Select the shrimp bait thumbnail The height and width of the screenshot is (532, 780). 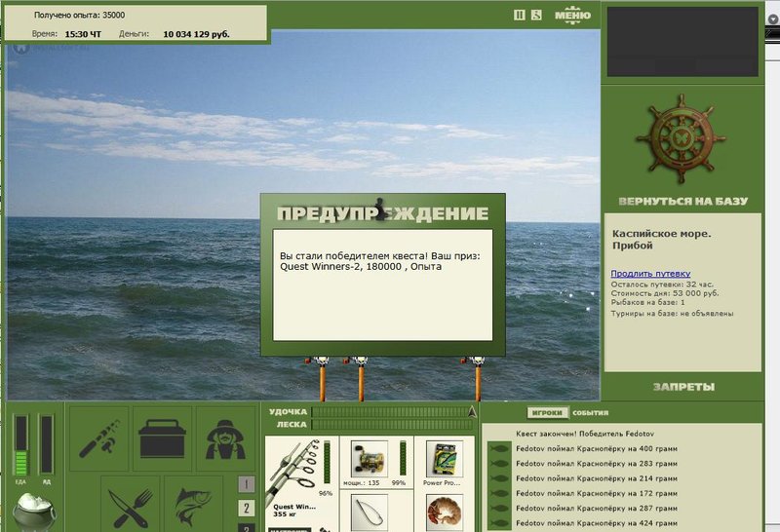tap(445, 513)
